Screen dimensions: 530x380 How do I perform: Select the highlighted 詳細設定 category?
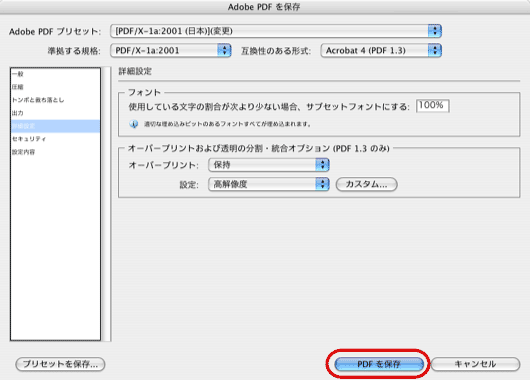click(x=55, y=126)
